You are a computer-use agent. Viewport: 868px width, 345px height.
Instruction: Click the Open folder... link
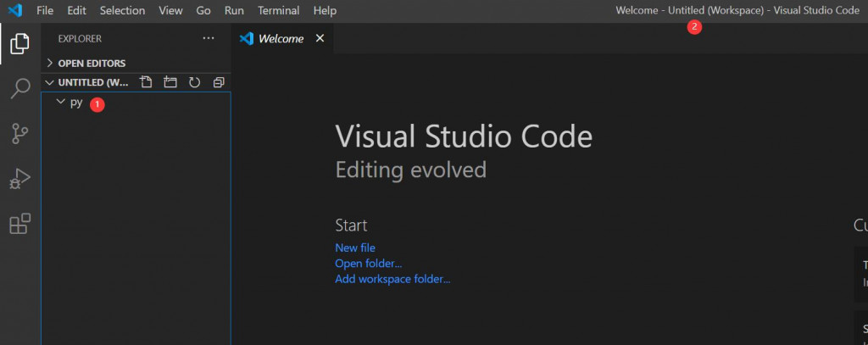click(x=368, y=263)
